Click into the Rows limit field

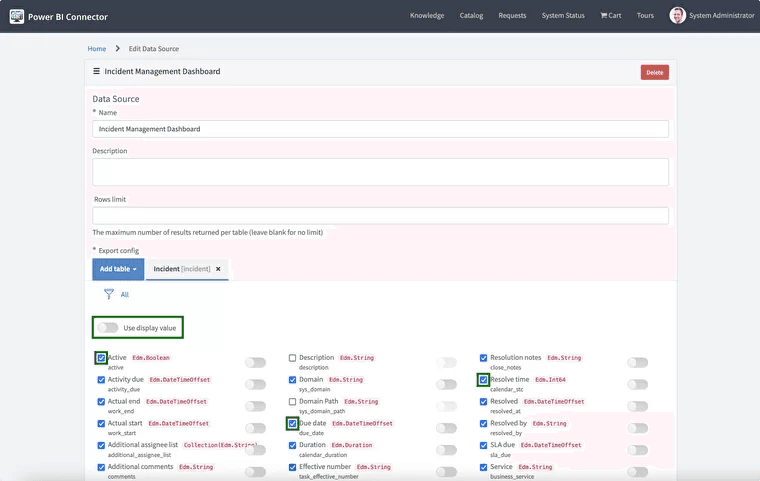click(x=380, y=216)
